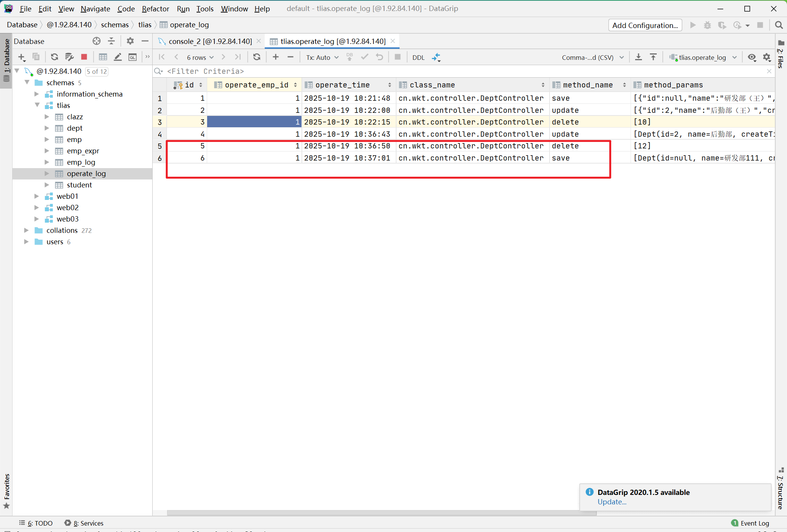The height and width of the screenshot is (532, 787).
Task: Open the Jump to Query Console icon
Action: [132, 57]
